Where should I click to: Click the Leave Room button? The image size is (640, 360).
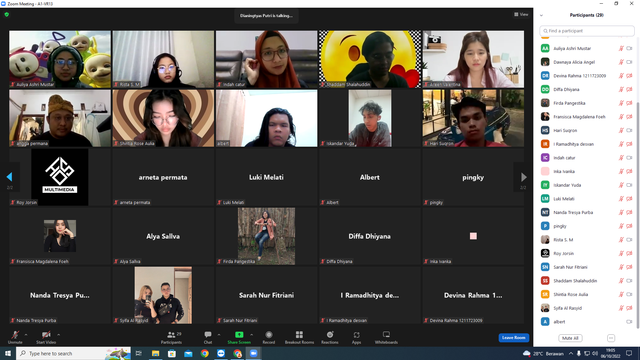513,338
